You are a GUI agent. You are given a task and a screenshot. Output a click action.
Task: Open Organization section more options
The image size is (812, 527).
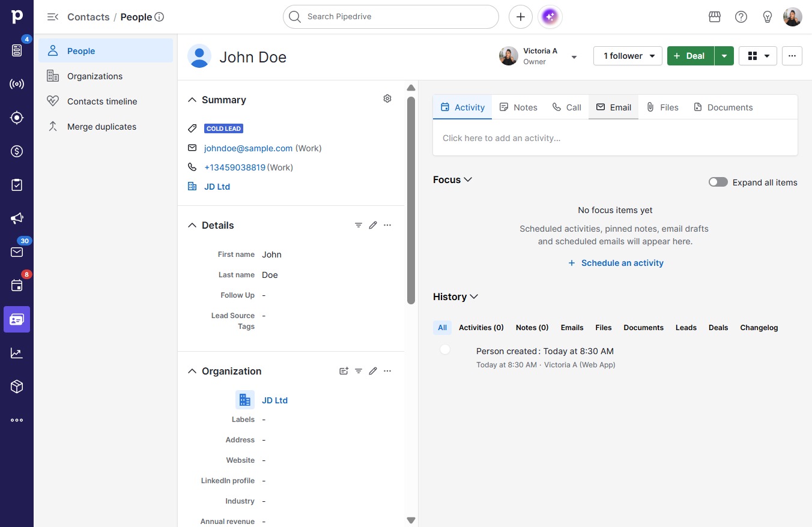click(x=387, y=371)
